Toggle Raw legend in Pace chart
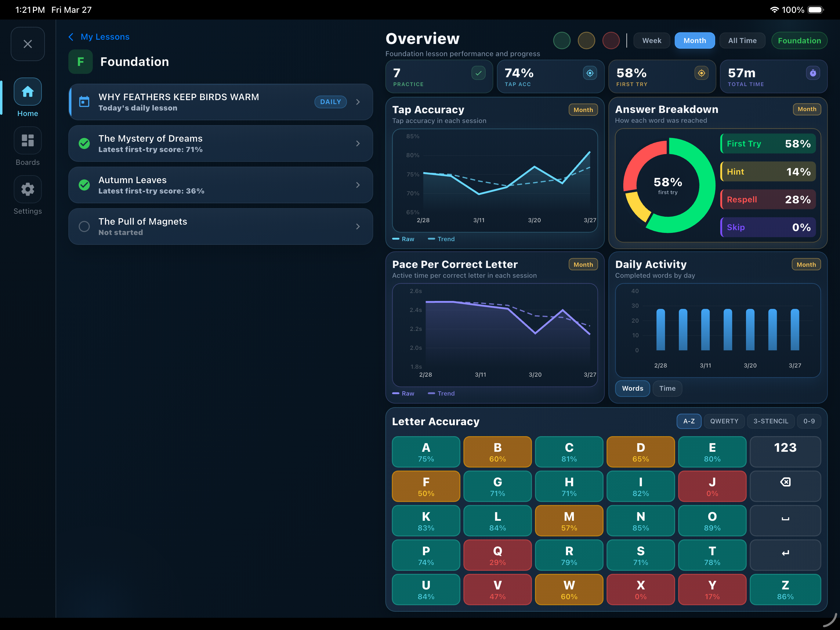Image resolution: width=840 pixels, height=630 pixels. point(403,393)
